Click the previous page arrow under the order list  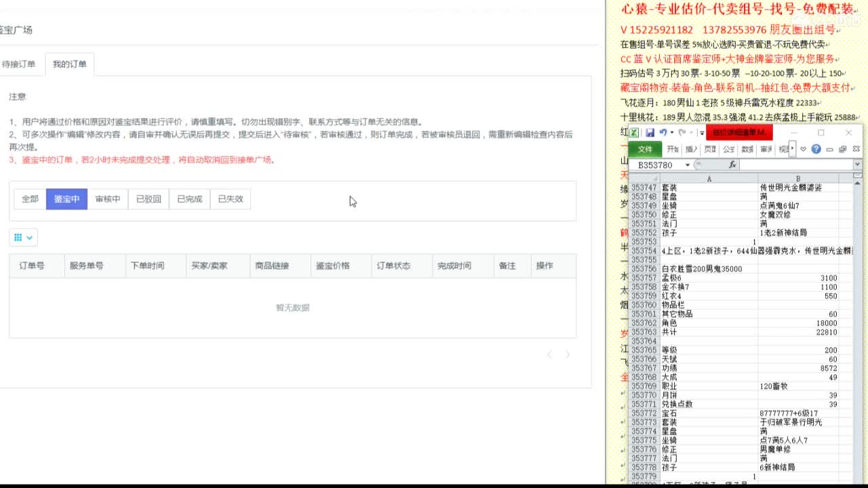(x=549, y=354)
